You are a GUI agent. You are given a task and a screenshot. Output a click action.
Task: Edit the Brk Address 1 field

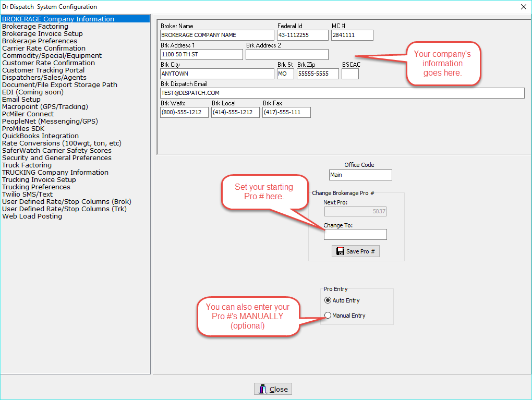(201, 54)
